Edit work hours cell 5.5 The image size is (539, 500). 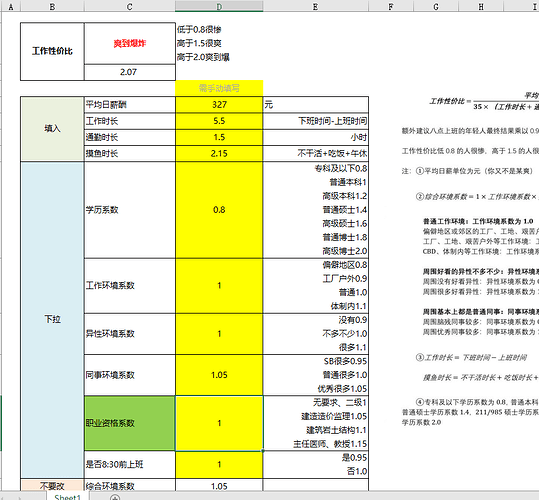219,121
